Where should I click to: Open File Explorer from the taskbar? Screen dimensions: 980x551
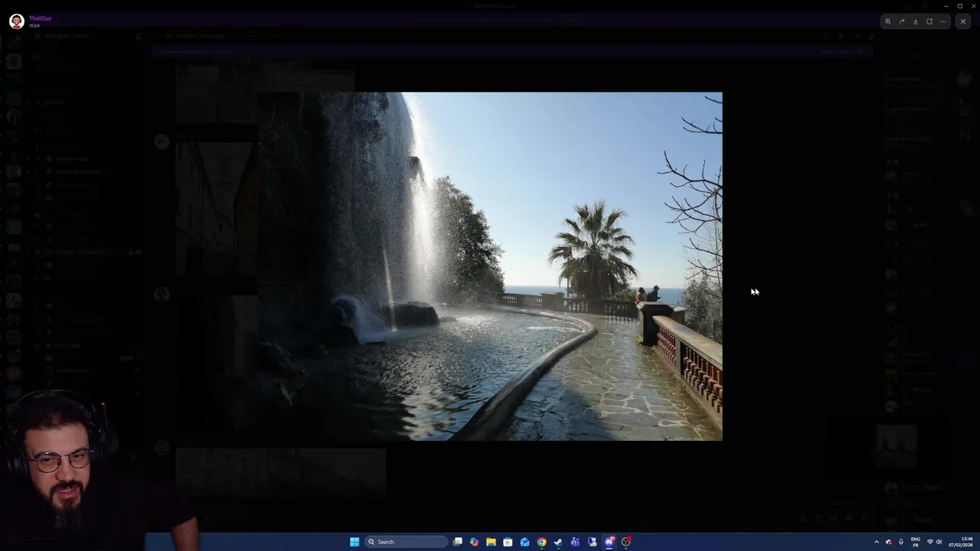coord(491,542)
